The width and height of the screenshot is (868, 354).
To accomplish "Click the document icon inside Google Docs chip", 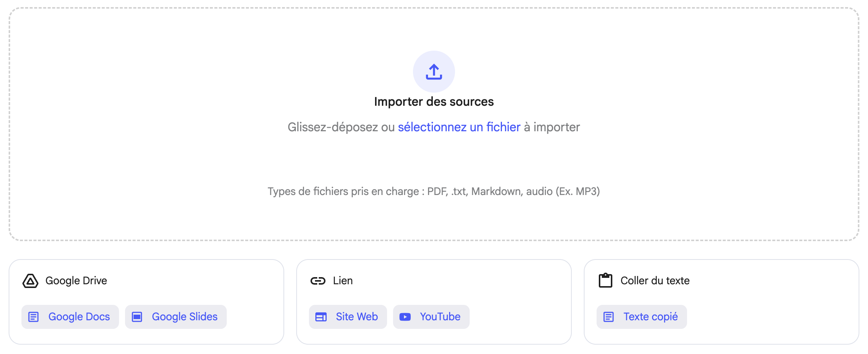I will 34,316.
